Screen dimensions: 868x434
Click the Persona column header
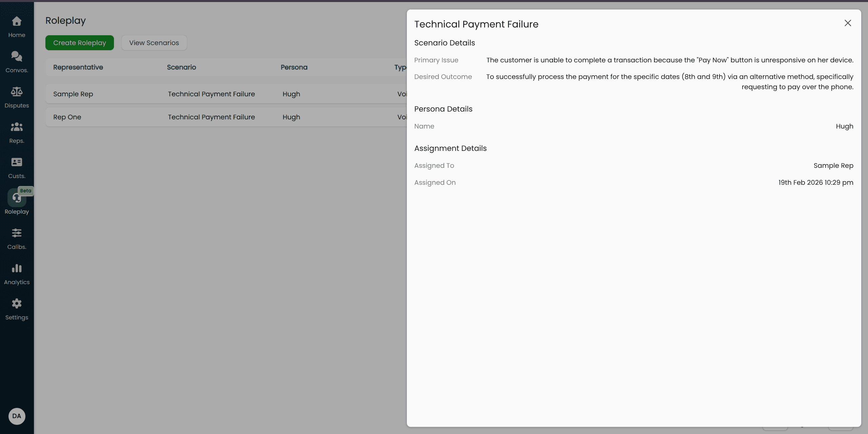pyautogui.click(x=294, y=67)
